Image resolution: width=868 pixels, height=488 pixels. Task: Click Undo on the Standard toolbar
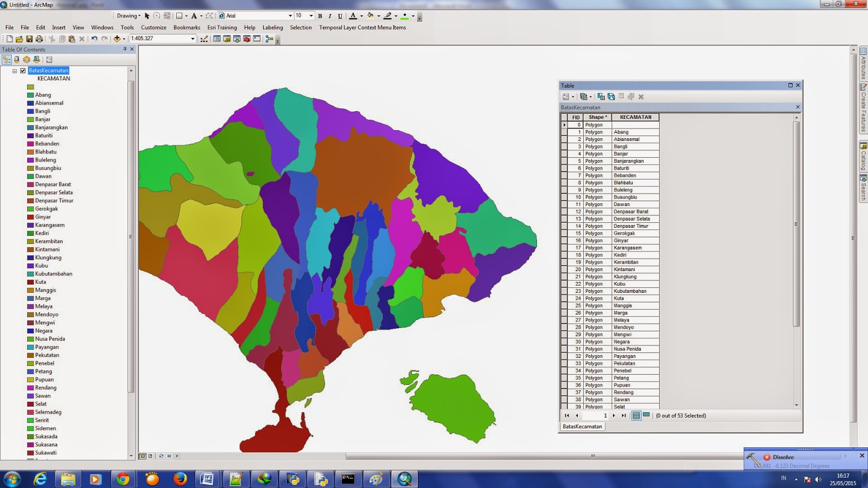(93, 39)
